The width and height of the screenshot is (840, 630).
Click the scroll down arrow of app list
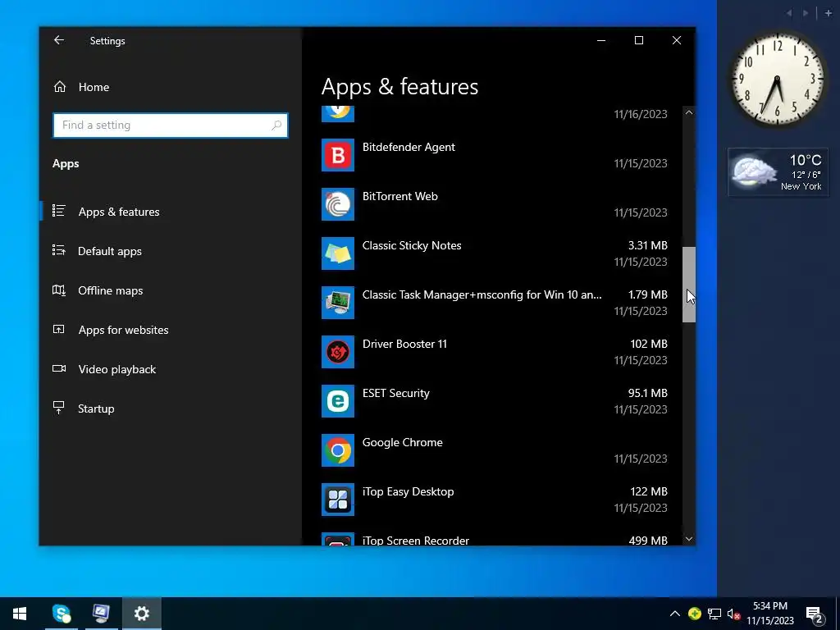pyautogui.click(x=689, y=539)
